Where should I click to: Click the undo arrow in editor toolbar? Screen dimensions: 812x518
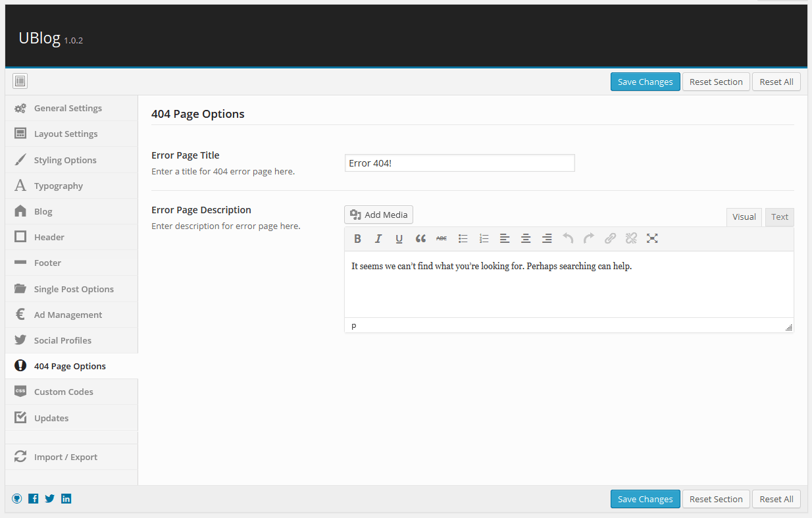click(x=568, y=239)
